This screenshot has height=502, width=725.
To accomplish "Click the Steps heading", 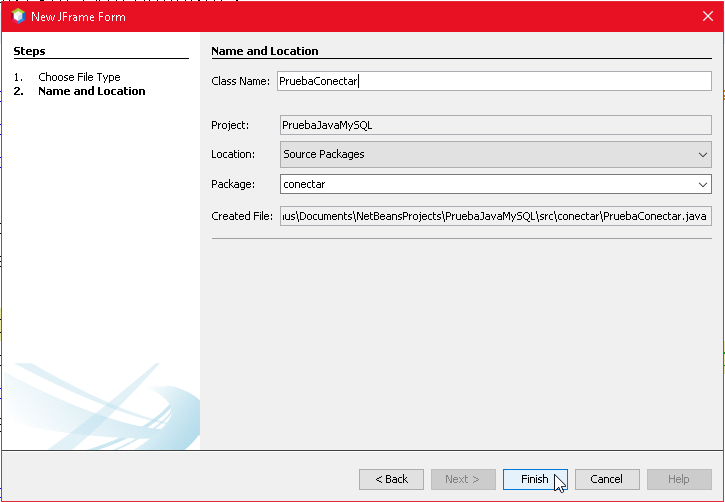I will [29, 51].
